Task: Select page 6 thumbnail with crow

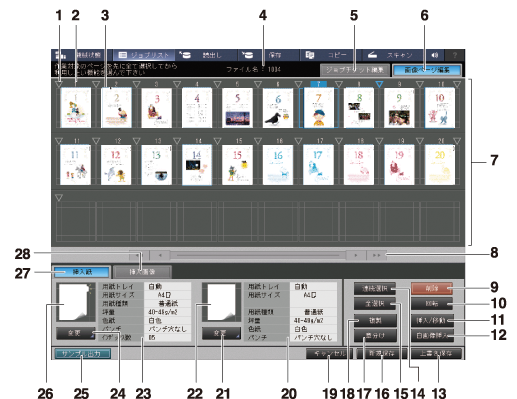Action: (x=278, y=108)
